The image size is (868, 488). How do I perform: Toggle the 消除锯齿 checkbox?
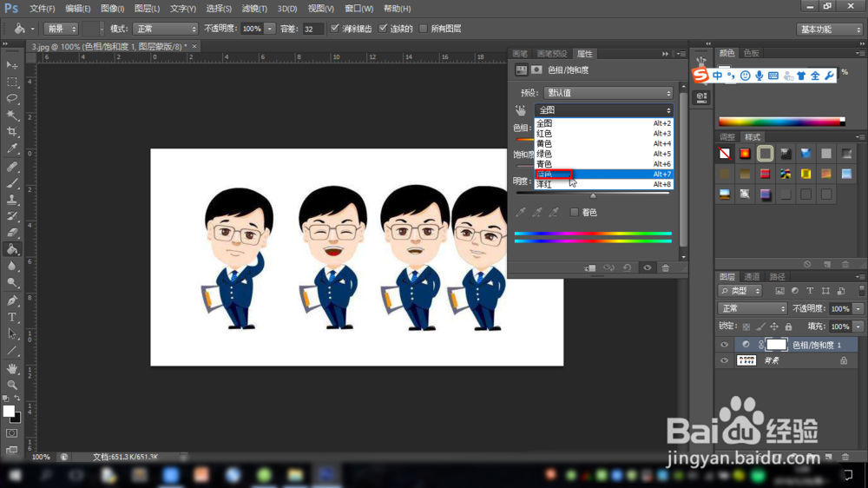point(334,29)
